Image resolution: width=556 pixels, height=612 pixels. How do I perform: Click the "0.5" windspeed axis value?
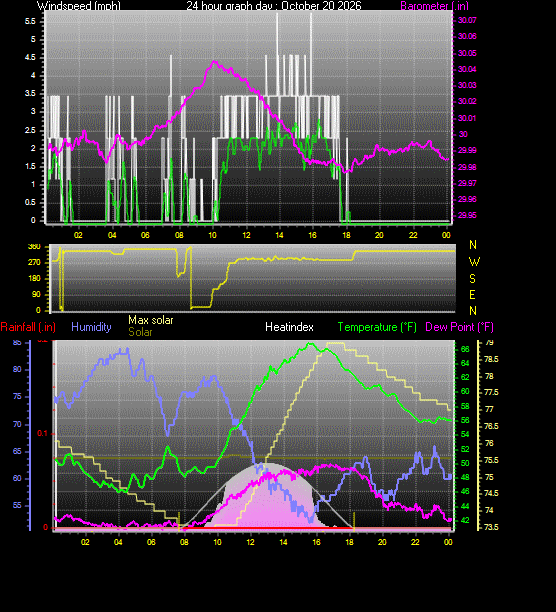[x=30, y=203]
